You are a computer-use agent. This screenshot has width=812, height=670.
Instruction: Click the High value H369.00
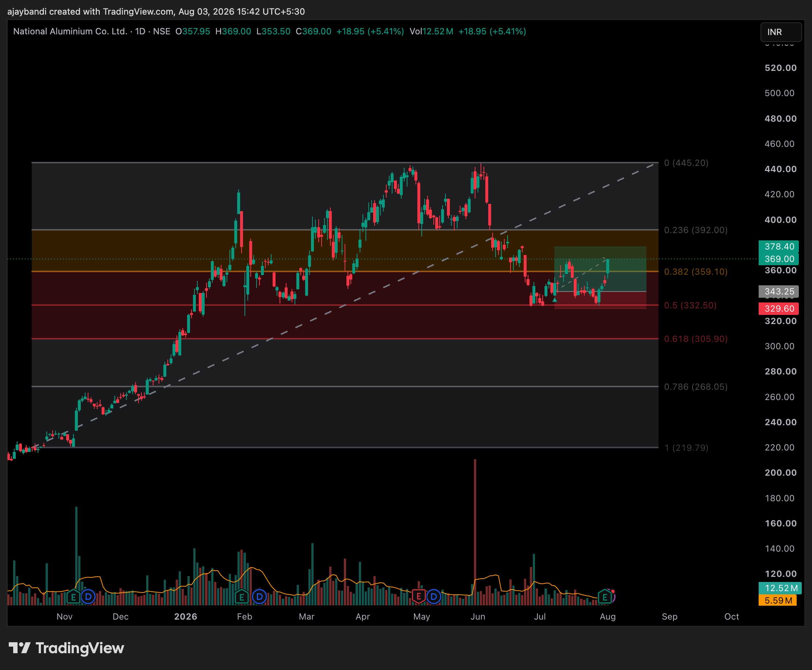pyautogui.click(x=233, y=31)
